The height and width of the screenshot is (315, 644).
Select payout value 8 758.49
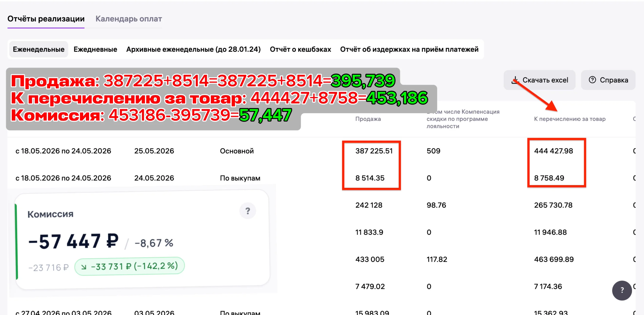[549, 178]
